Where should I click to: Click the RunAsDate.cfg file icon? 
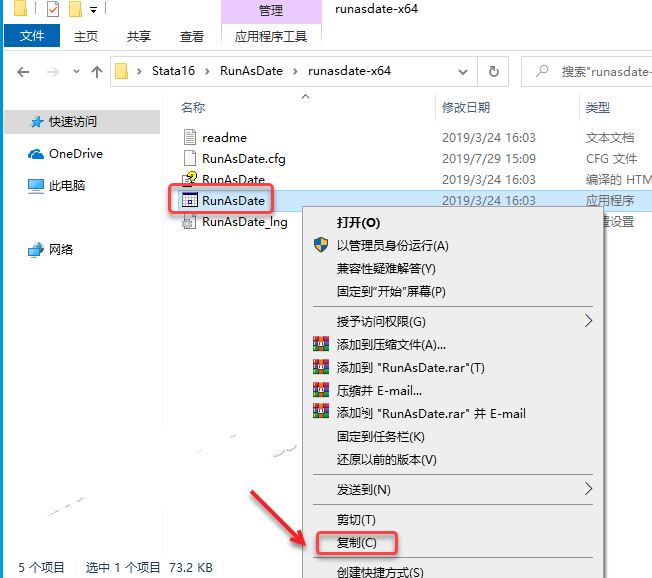pyautogui.click(x=190, y=158)
